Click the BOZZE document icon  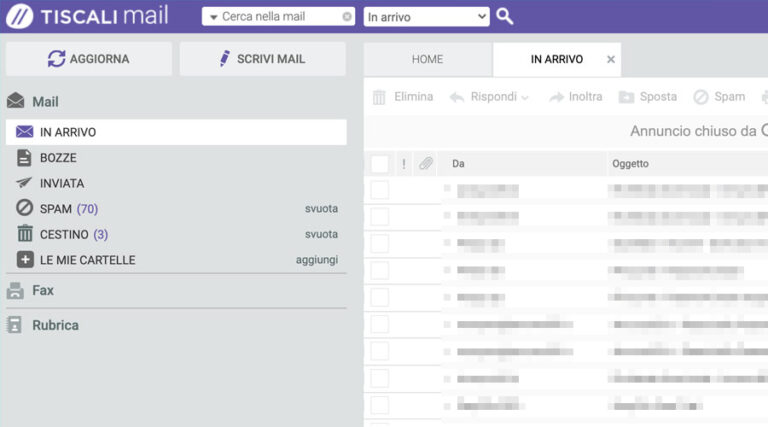point(24,158)
